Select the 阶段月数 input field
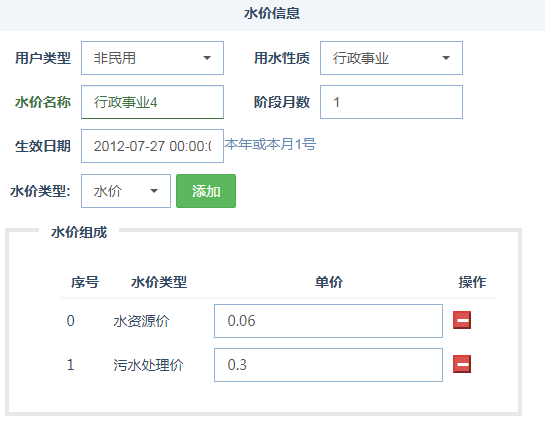Viewport: 545px width, 430px height. point(391,102)
